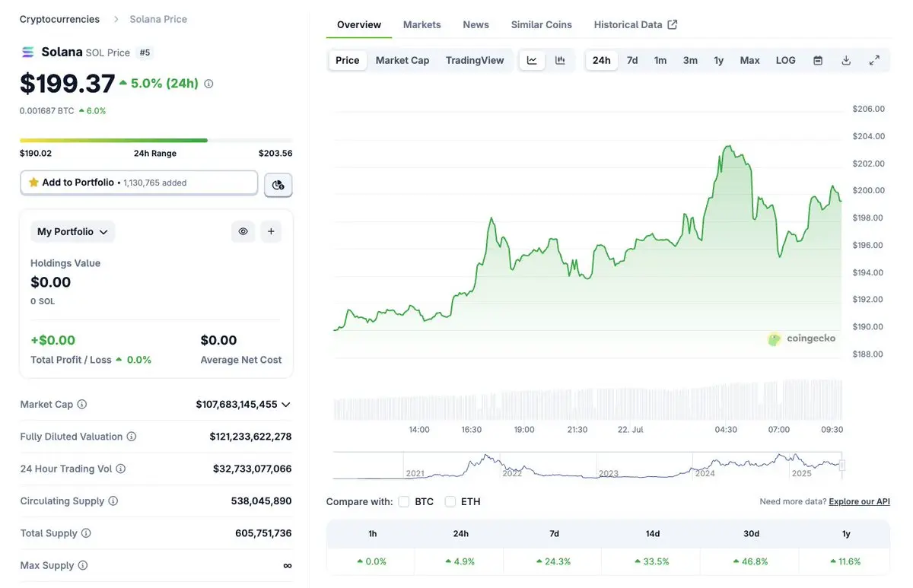
Task: Open the Similar Coins tab
Action: [x=542, y=24]
